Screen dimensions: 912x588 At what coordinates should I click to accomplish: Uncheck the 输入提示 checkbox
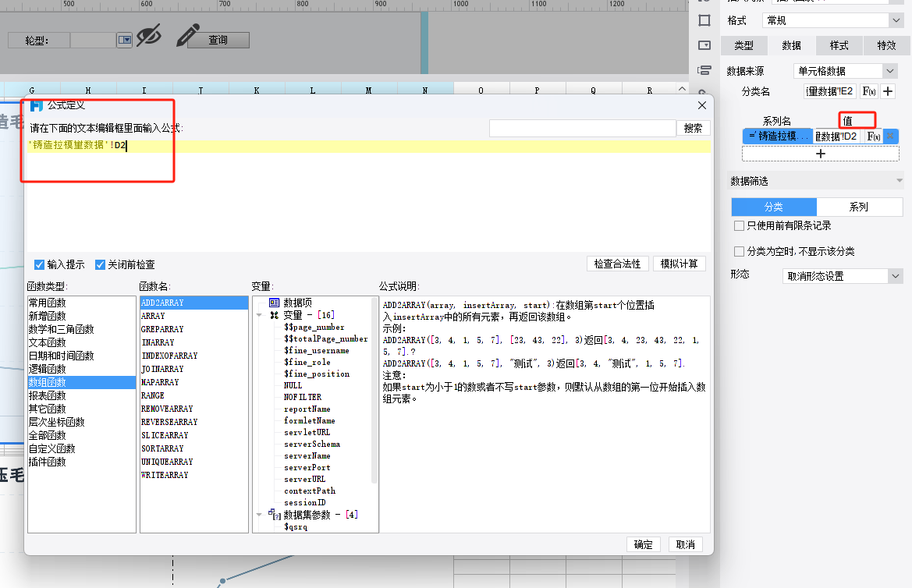click(x=40, y=264)
